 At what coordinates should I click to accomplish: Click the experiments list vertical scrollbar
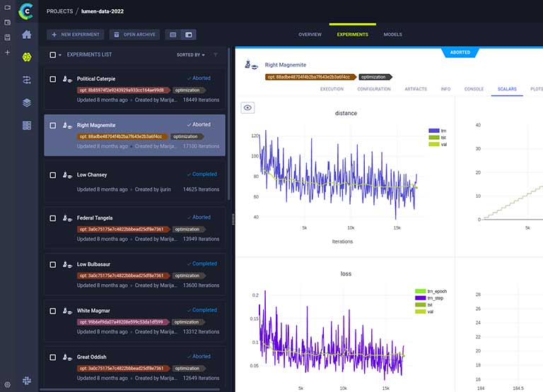click(228, 124)
